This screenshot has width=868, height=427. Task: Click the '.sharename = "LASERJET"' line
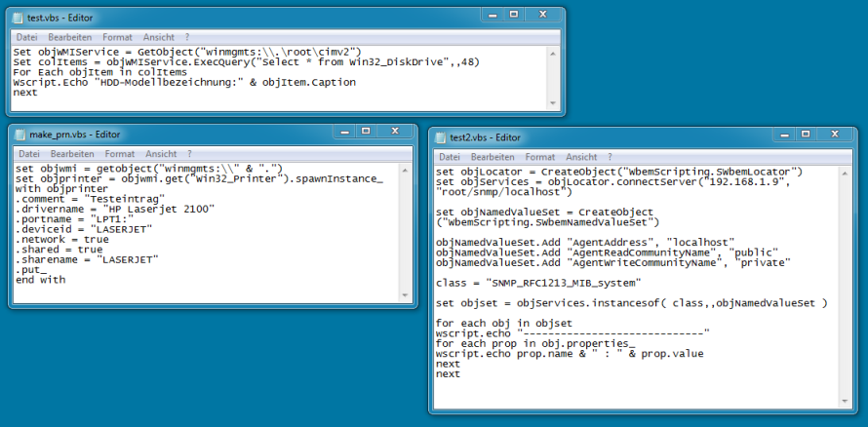click(x=88, y=260)
